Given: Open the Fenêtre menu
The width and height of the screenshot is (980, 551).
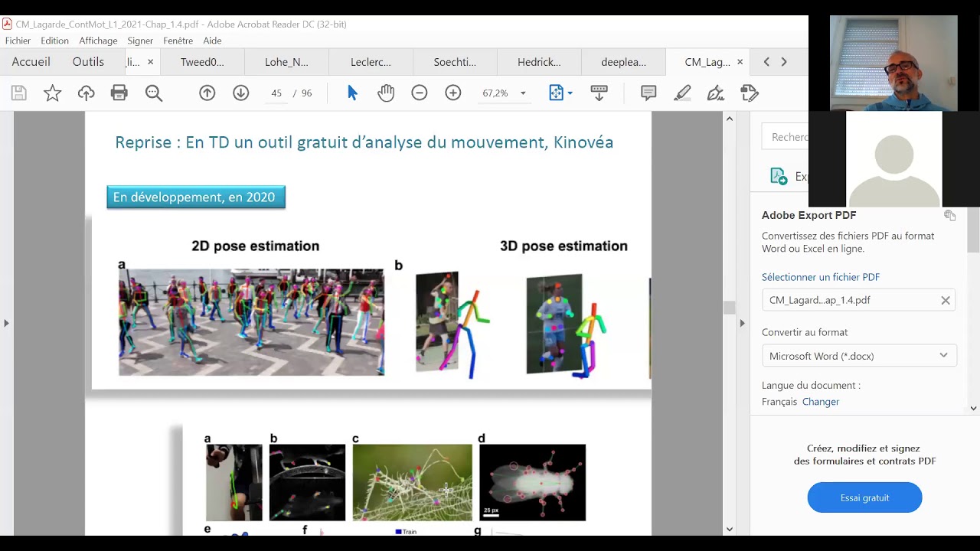Looking at the screenshot, I should 178,41.
